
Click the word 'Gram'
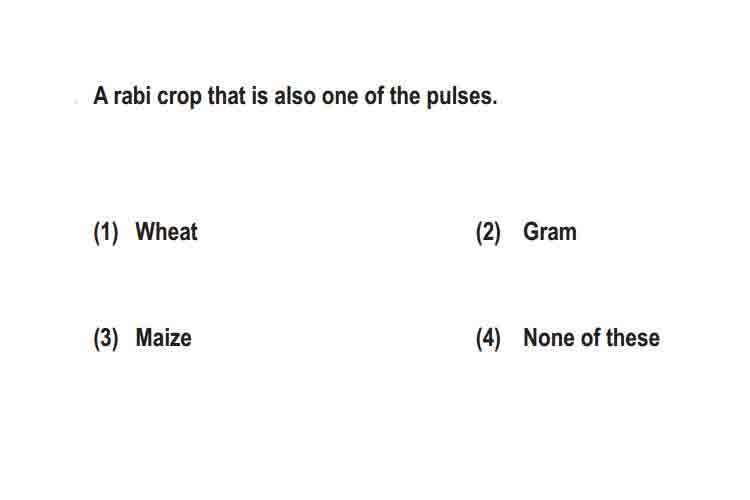click(550, 232)
